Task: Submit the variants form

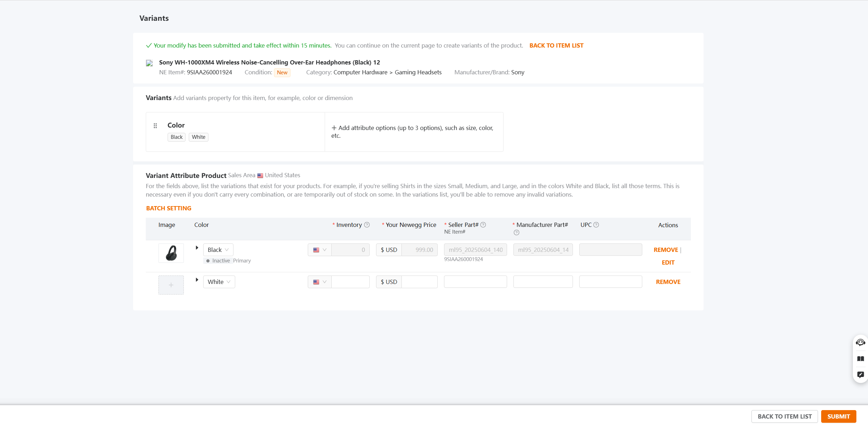Action: [x=838, y=416]
